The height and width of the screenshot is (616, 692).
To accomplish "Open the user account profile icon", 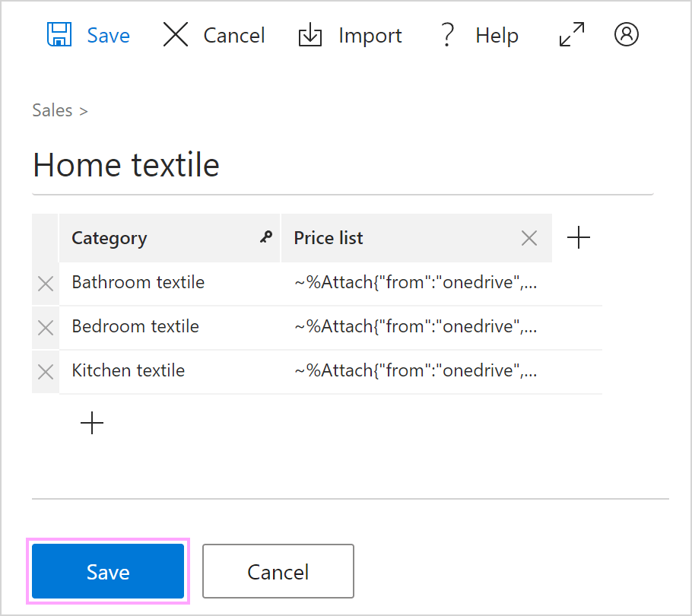I will [626, 34].
